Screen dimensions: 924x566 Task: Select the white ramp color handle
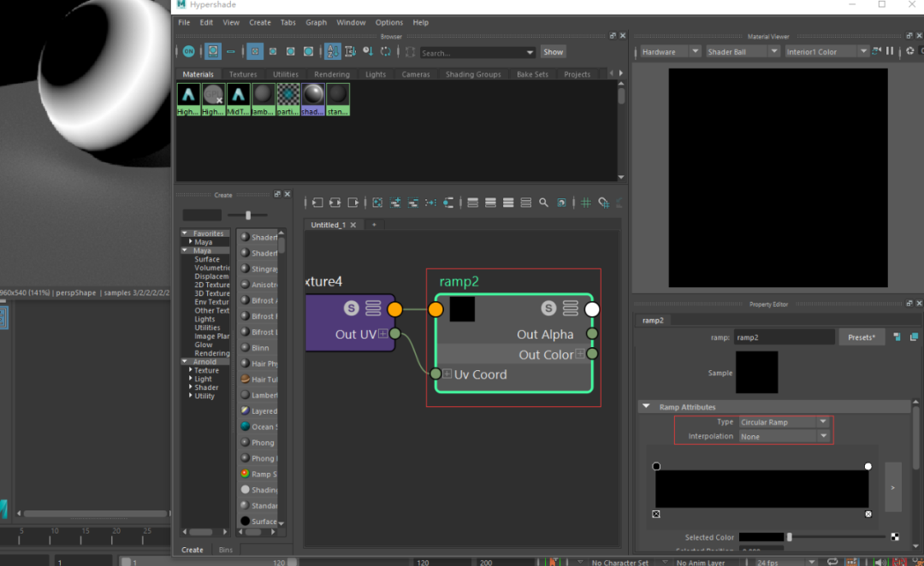(x=868, y=466)
